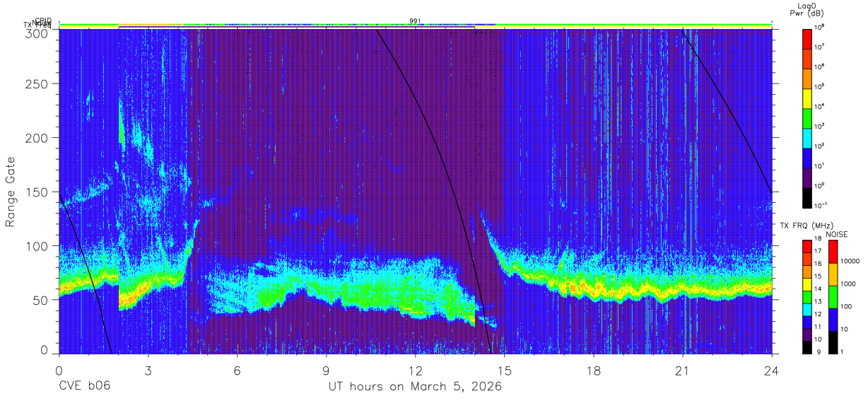Click the '17' value on TX FRQ scale

tap(819, 251)
